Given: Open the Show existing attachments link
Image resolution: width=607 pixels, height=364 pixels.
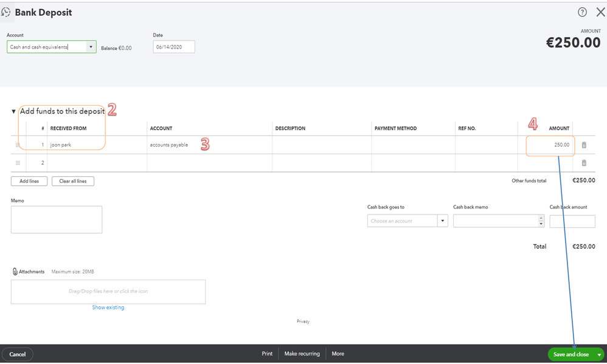Looking at the screenshot, I should point(108,307).
